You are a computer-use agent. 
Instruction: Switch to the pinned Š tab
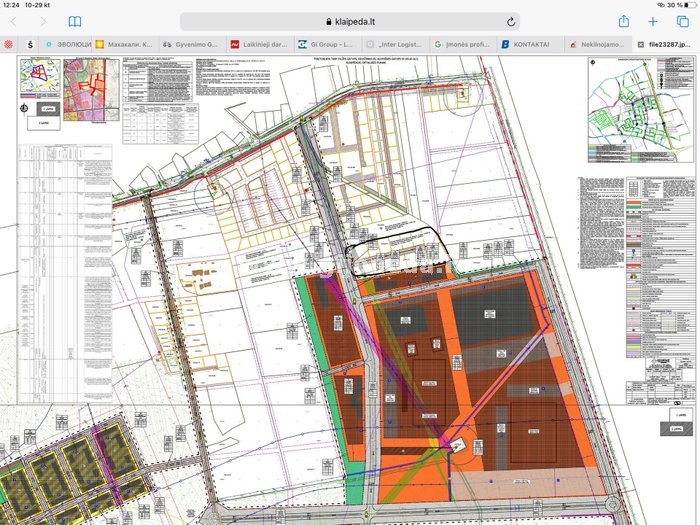30,44
